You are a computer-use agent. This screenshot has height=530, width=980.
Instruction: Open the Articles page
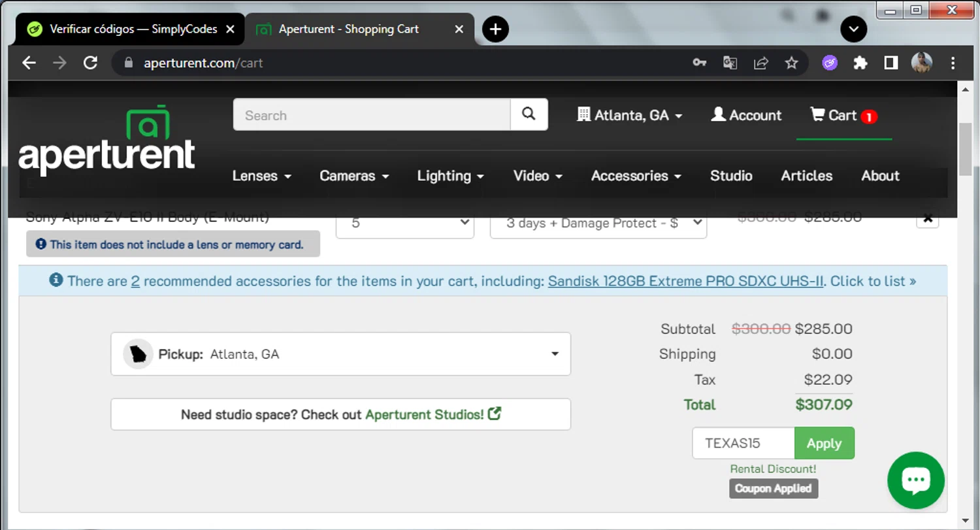pyautogui.click(x=807, y=176)
